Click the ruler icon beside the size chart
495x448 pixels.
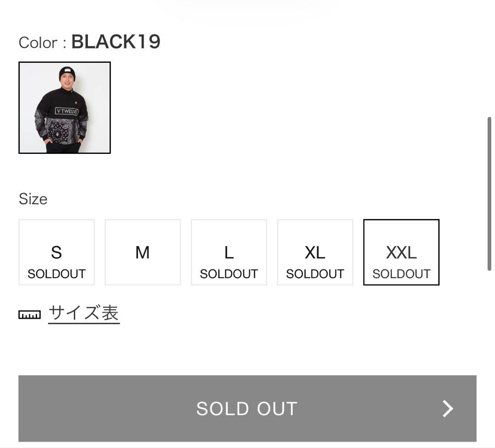click(29, 315)
